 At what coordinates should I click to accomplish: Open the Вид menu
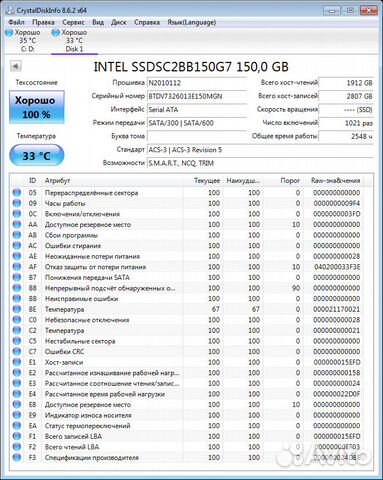click(x=98, y=22)
